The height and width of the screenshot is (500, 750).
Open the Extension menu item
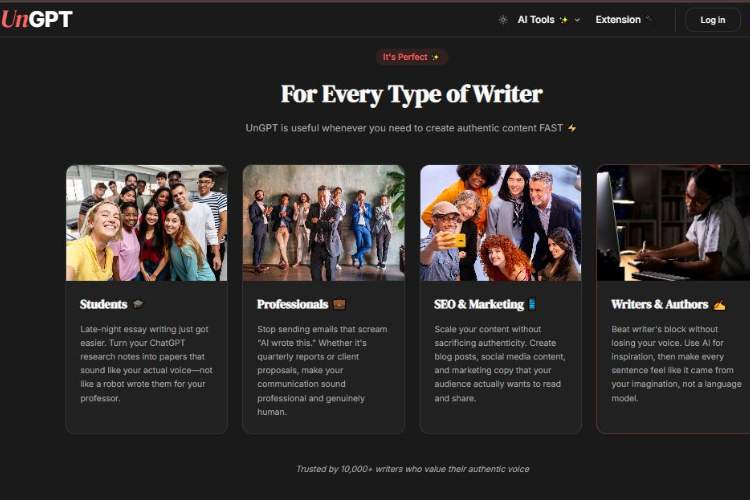(618, 20)
